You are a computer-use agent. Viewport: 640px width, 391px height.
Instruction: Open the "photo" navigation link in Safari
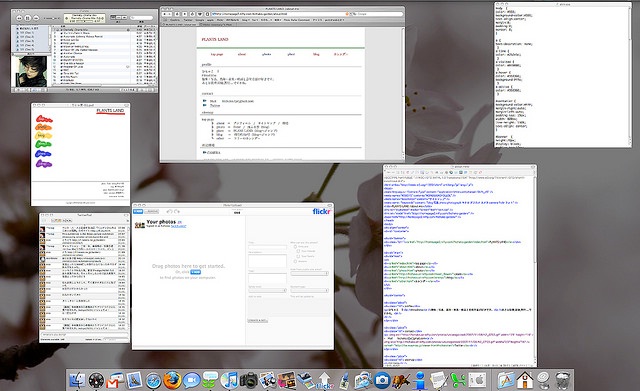pyautogui.click(x=267, y=54)
